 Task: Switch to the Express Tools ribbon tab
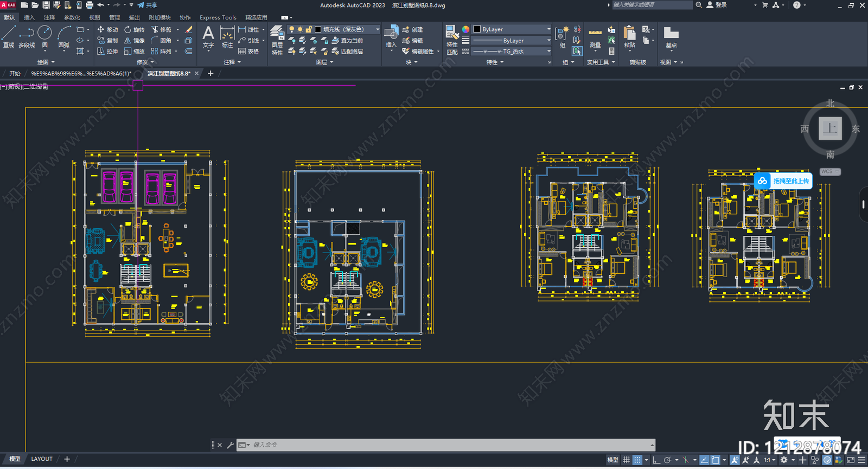[218, 17]
